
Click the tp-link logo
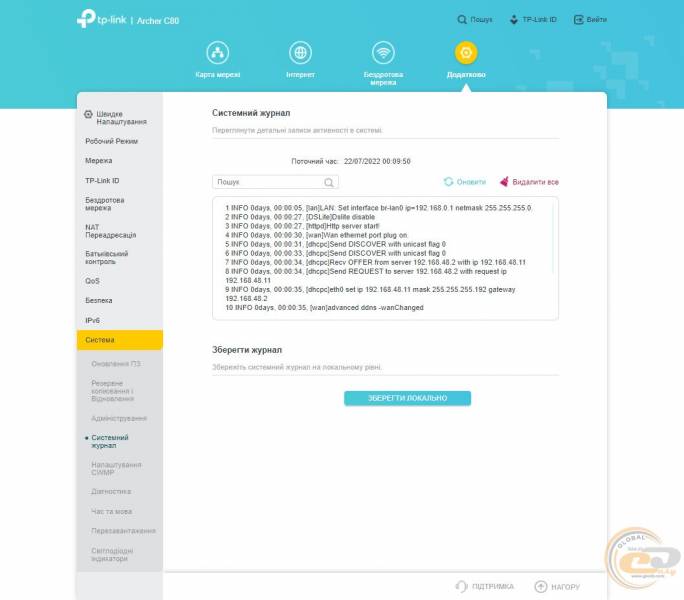tap(102, 19)
